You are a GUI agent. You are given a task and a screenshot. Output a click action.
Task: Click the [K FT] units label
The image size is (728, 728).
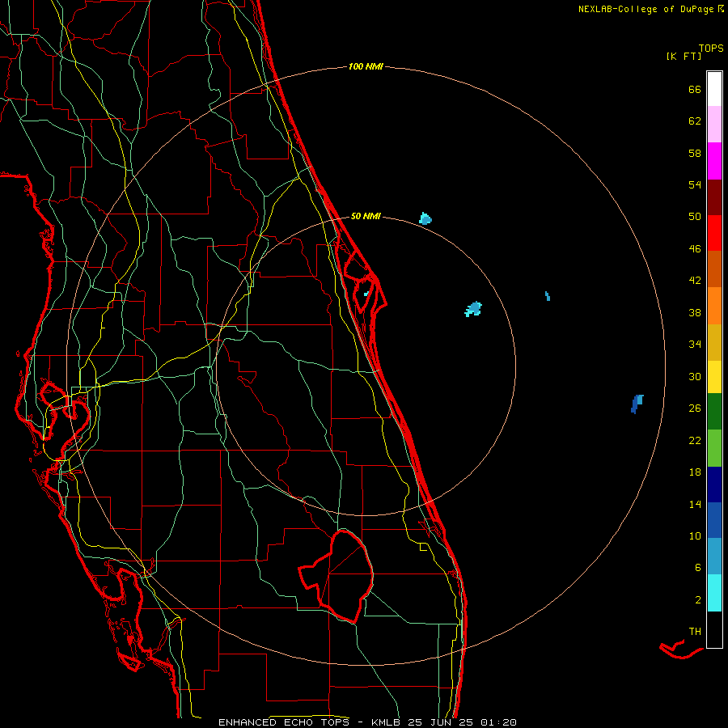(684, 57)
